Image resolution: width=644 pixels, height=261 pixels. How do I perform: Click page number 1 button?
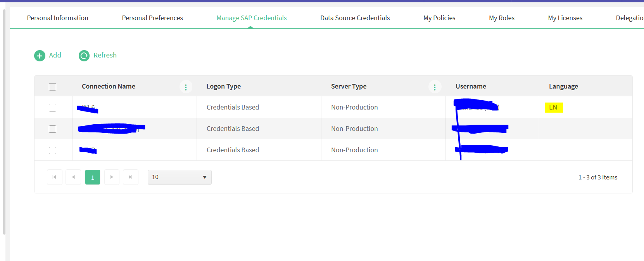click(93, 177)
